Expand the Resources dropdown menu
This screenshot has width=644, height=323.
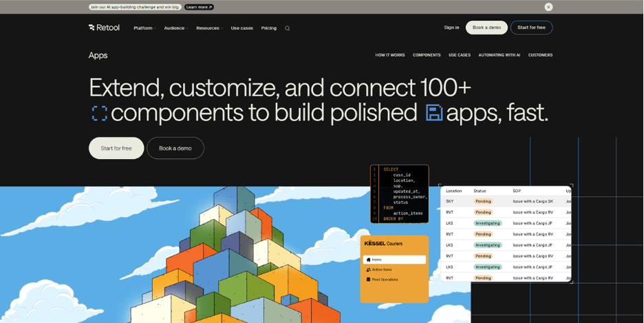click(x=209, y=28)
